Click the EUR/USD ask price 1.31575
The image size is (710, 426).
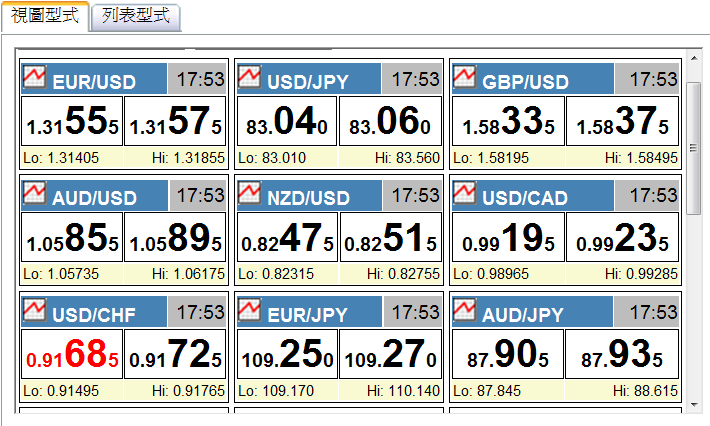click(x=175, y=121)
